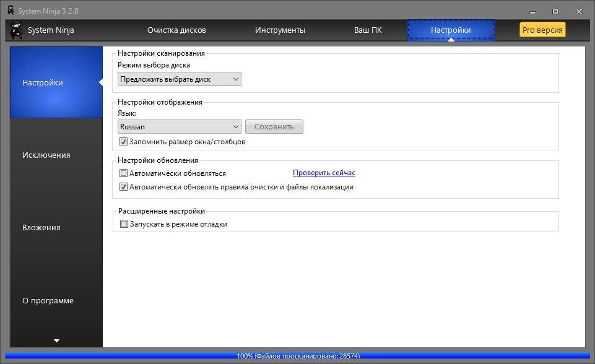This screenshot has height=364, width=595.
Task: Click the "Настройки сканирования" group title
Action: [x=161, y=53]
